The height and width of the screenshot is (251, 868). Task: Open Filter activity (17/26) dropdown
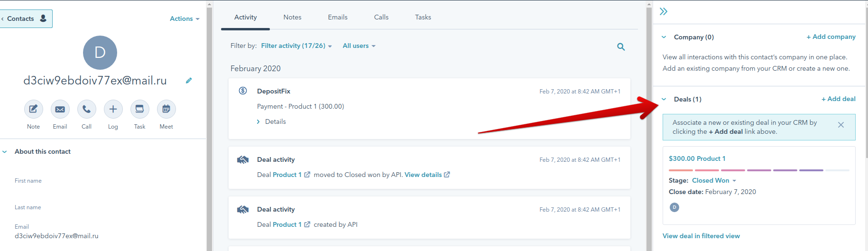296,46
